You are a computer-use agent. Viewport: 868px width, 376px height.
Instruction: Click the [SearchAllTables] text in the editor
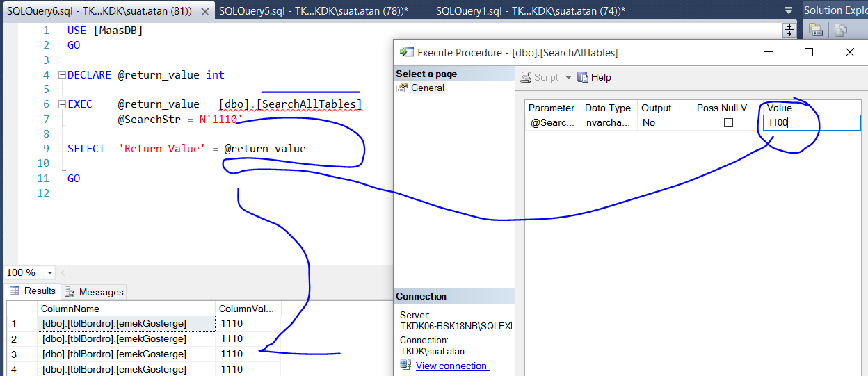tap(310, 104)
